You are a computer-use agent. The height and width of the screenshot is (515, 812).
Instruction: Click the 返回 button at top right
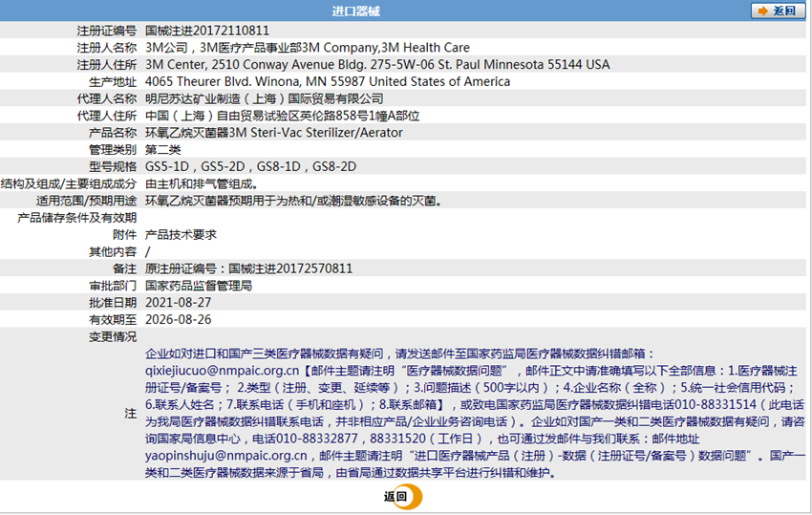click(x=783, y=11)
